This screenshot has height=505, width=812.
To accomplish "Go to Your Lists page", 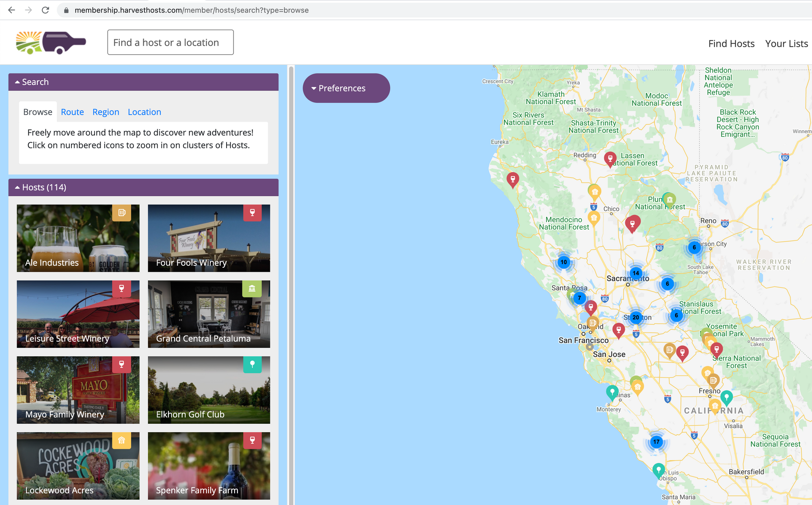I will pyautogui.click(x=786, y=43).
